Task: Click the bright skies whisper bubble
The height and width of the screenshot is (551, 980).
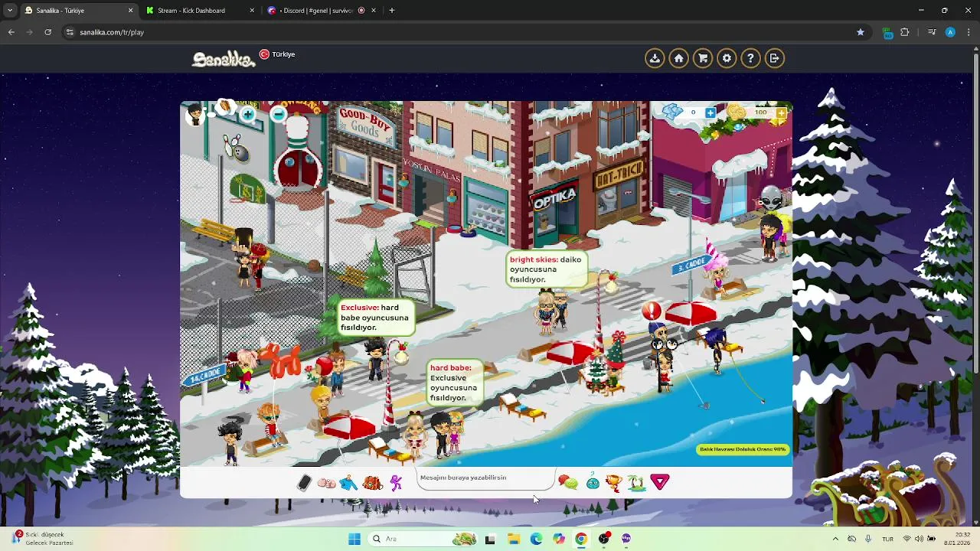Action: (546, 269)
